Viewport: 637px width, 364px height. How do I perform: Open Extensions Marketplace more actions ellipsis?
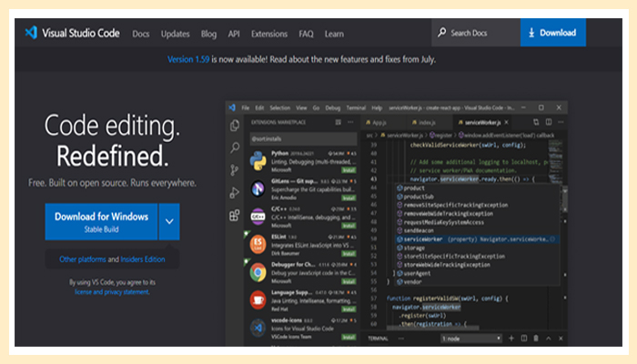pos(350,122)
